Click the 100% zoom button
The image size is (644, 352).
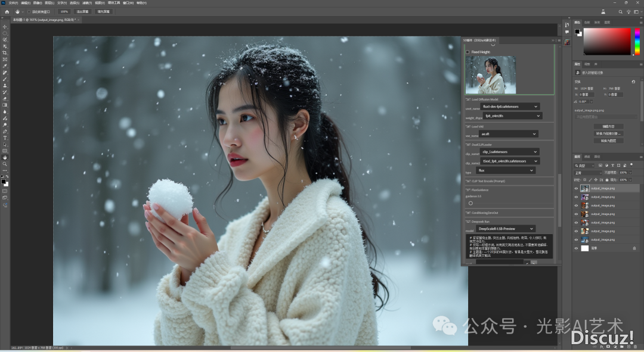click(x=64, y=12)
